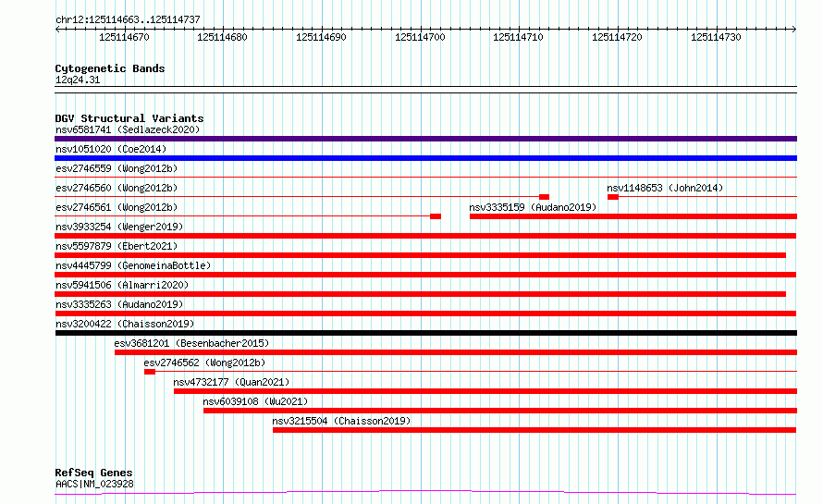
Task: Click the red bar under nsv3215504
Action: pyautogui.click(x=534, y=430)
